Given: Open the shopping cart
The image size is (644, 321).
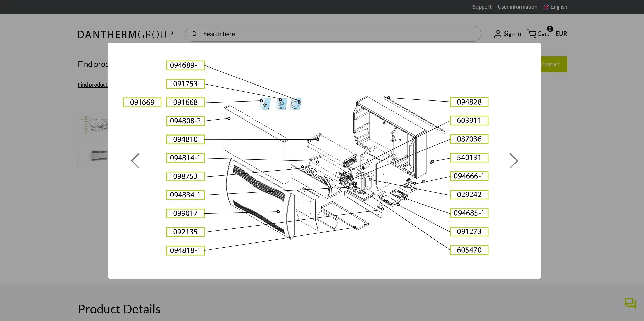Looking at the screenshot, I should 538,33.
